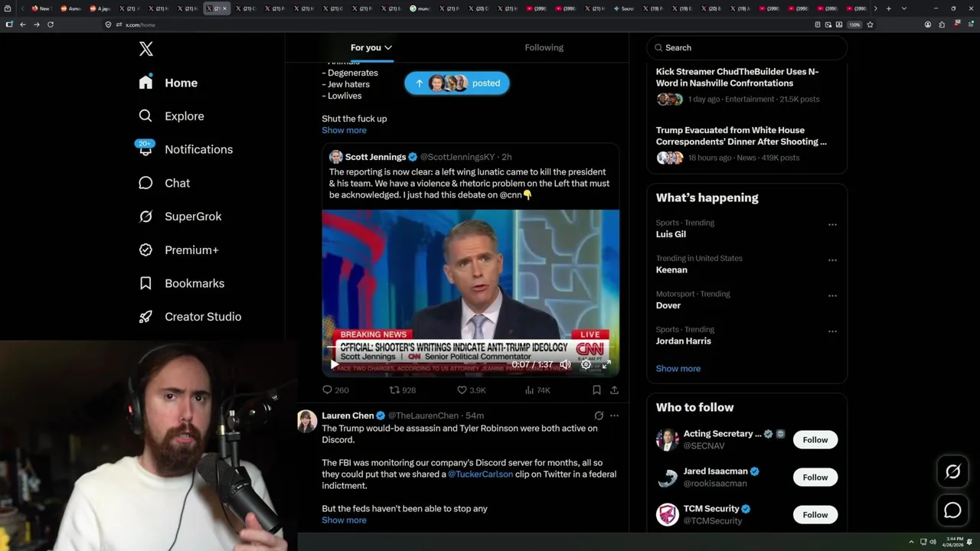The image size is (980, 551).
Task: Share Scott Jennings post
Action: pyautogui.click(x=614, y=390)
